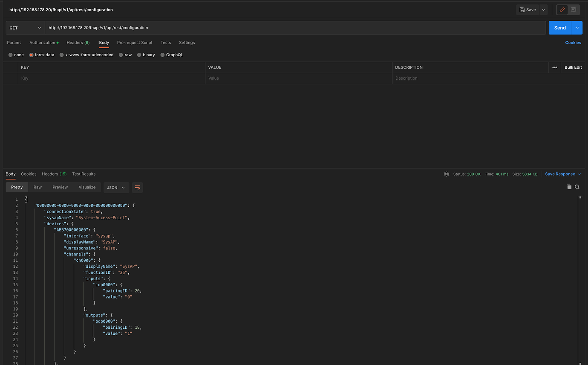Viewport: 588px width, 365px height.
Task: Open search in the response pane
Action: (577, 187)
